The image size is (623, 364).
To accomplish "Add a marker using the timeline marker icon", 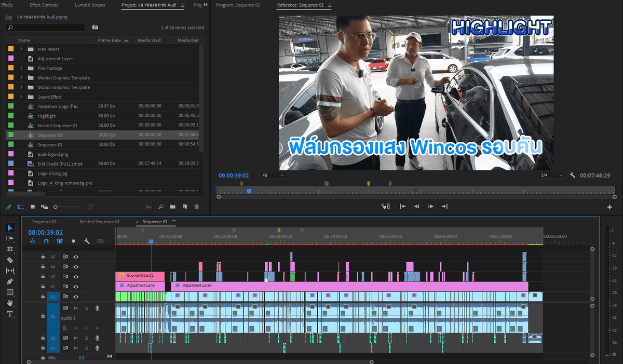I will 73,241.
